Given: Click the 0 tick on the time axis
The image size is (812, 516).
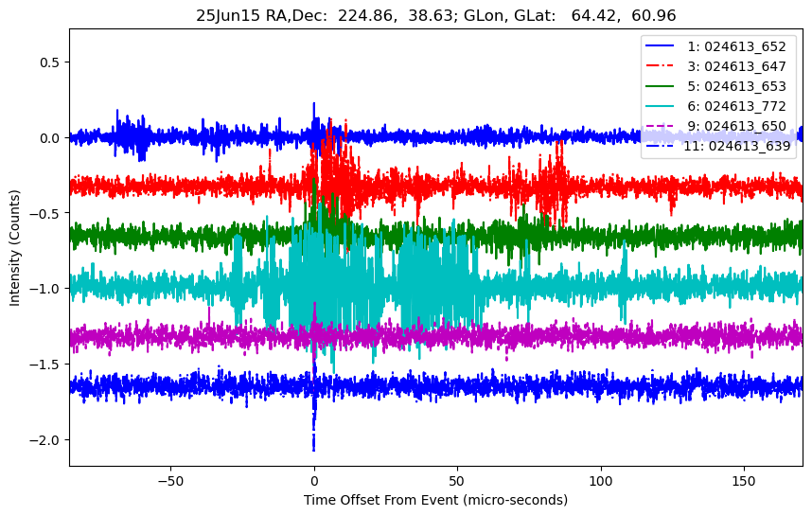Looking at the screenshot, I should click(x=314, y=477).
